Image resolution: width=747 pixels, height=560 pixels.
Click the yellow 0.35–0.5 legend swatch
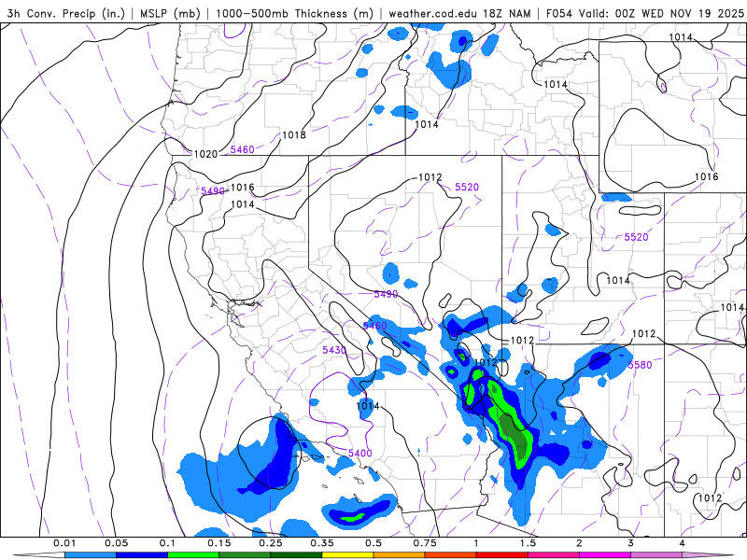pyautogui.click(x=347, y=555)
